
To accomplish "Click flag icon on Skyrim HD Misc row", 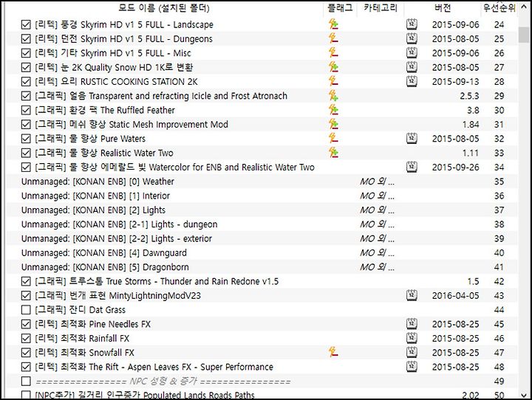I will click(x=333, y=53).
